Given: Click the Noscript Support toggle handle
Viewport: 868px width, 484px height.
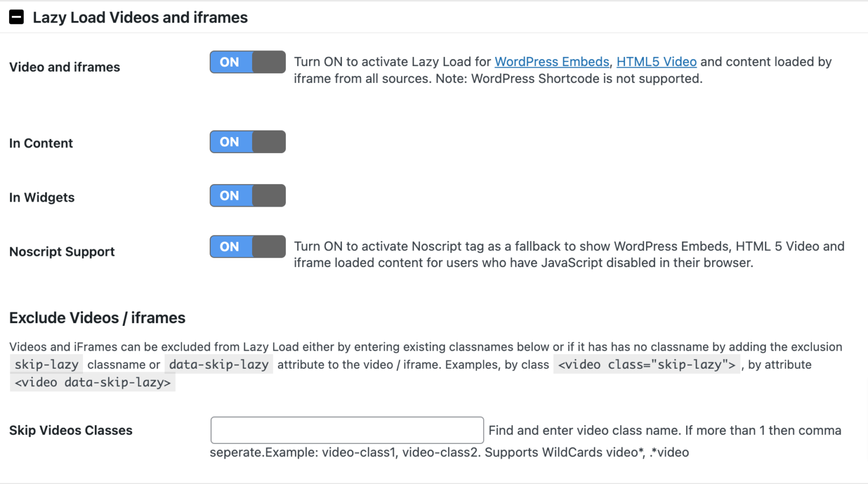Looking at the screenshot, I should pos(266,246).
